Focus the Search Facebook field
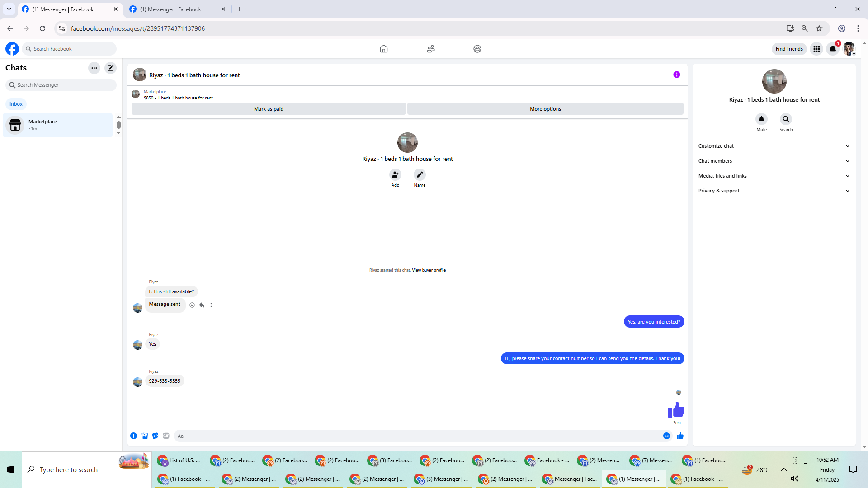Viewport: 868px width, 488px height. [x=69, y=49]
